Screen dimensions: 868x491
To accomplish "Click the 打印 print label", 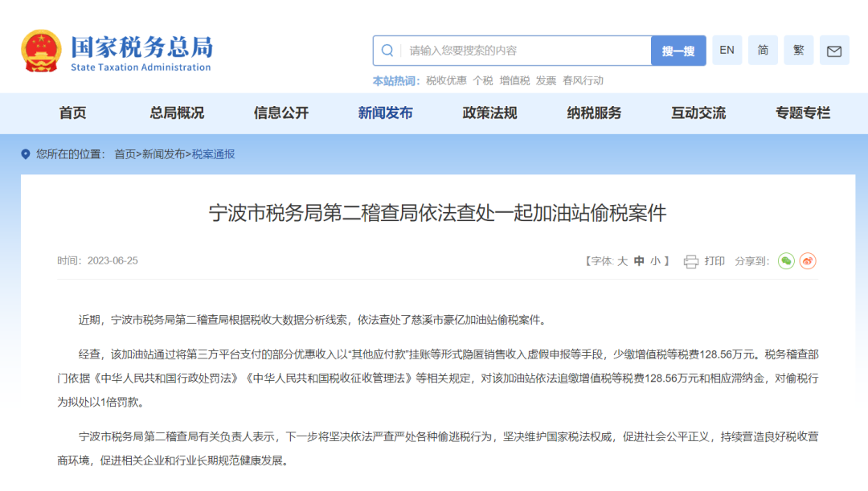I will pyautogui.click(x=714, y=261).
